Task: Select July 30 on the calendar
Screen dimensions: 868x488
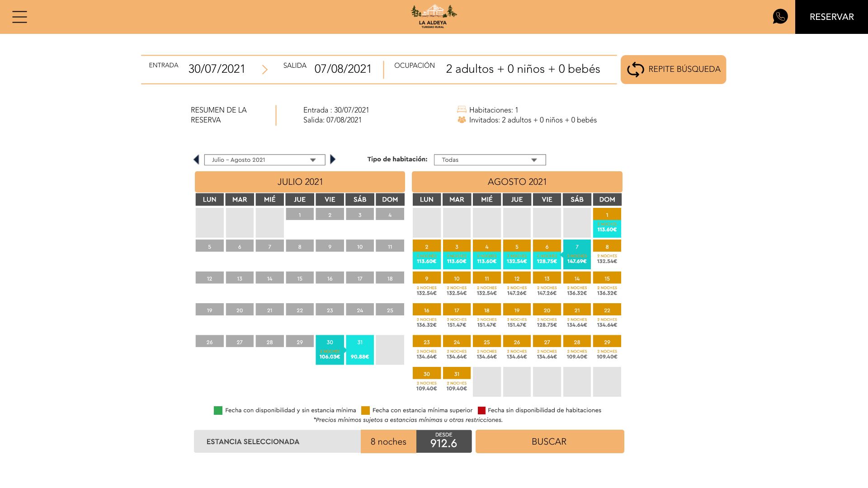Action: (x=330, y=349)
